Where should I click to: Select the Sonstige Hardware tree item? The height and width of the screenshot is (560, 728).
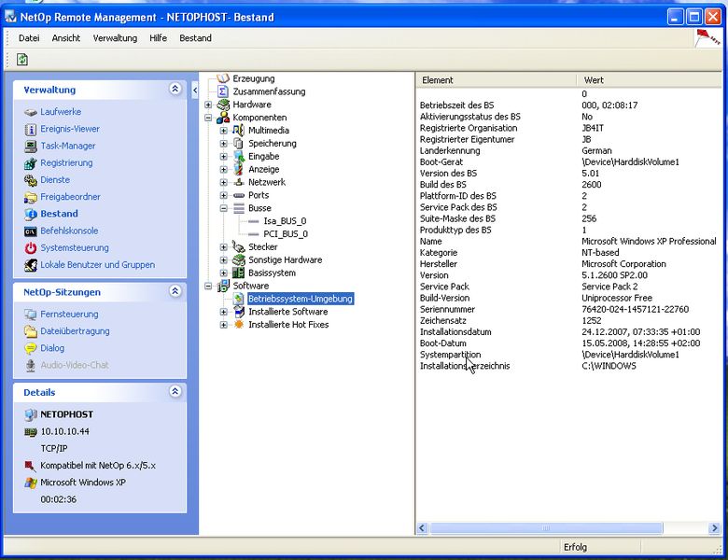pos(285,260)
